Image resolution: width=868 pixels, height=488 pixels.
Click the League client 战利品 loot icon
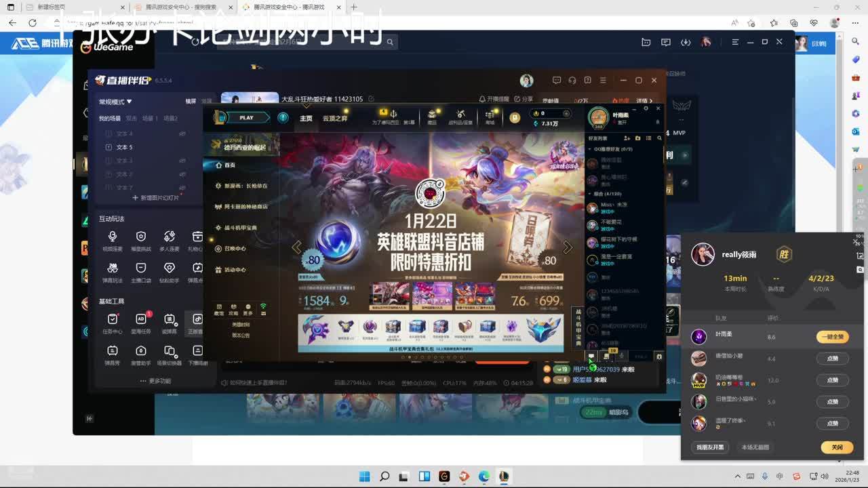[460, 115]
